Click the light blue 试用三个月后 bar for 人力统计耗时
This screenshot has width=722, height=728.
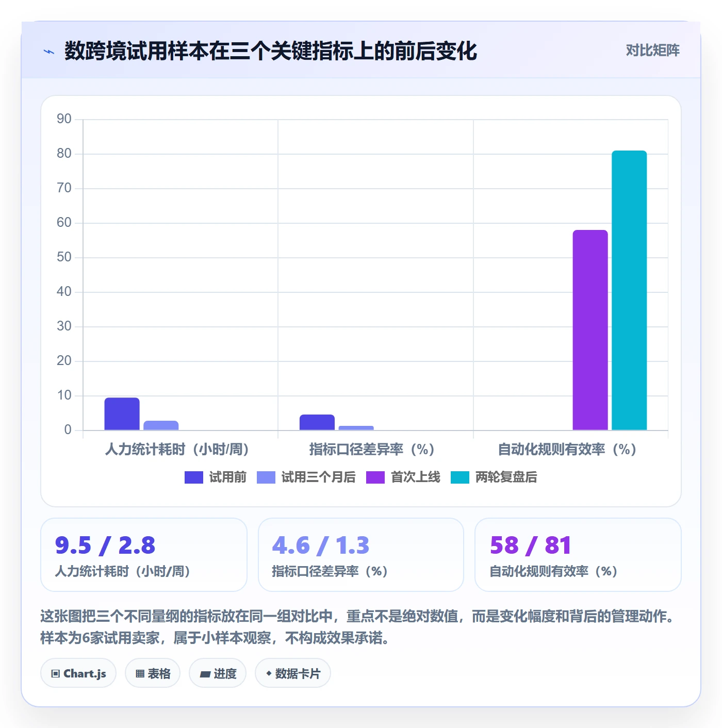pyautogui.click(x=161, y=425)
